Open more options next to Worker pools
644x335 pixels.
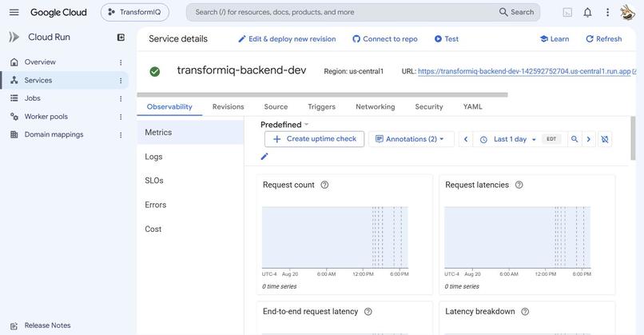click(121, 117)
